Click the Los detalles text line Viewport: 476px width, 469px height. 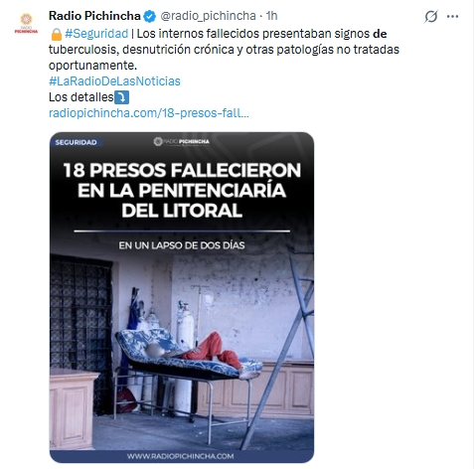(81, 97)
